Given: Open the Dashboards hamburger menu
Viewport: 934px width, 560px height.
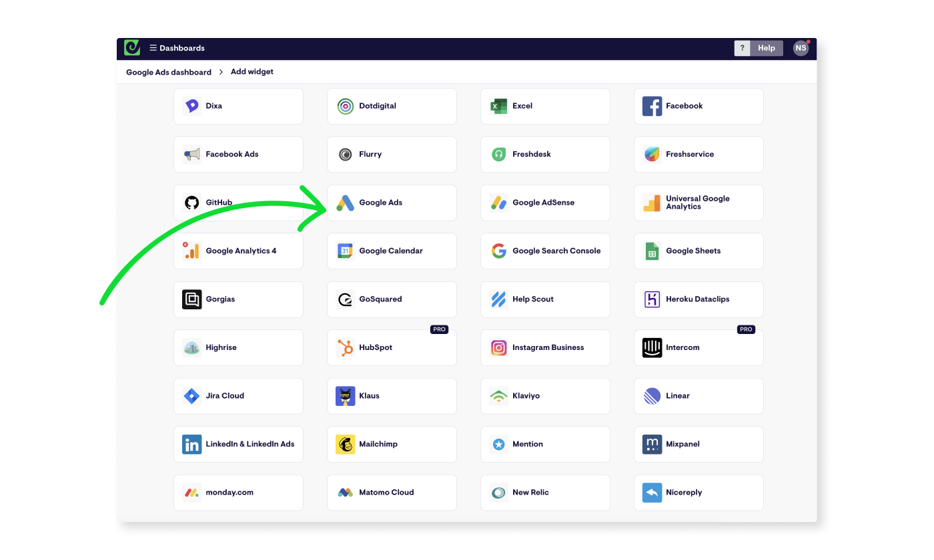Looking at the screenshot, I should click(x=153, y=47).
